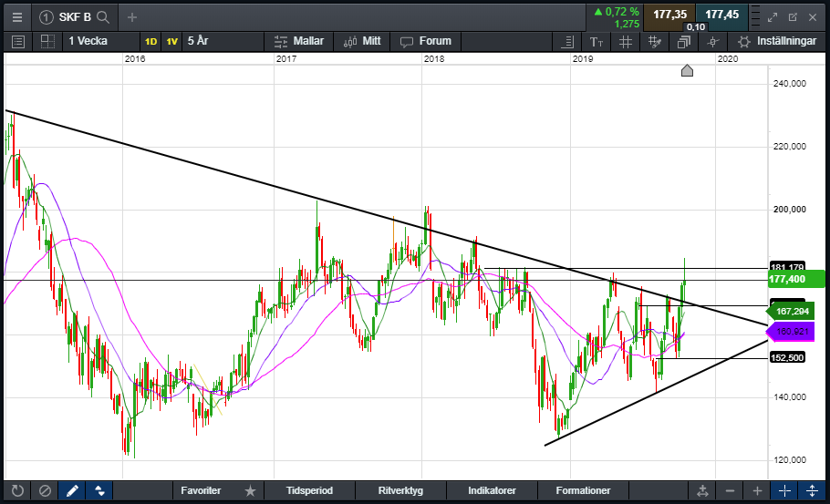
Task: Click the star favorites icon
Action: (250, 490)
